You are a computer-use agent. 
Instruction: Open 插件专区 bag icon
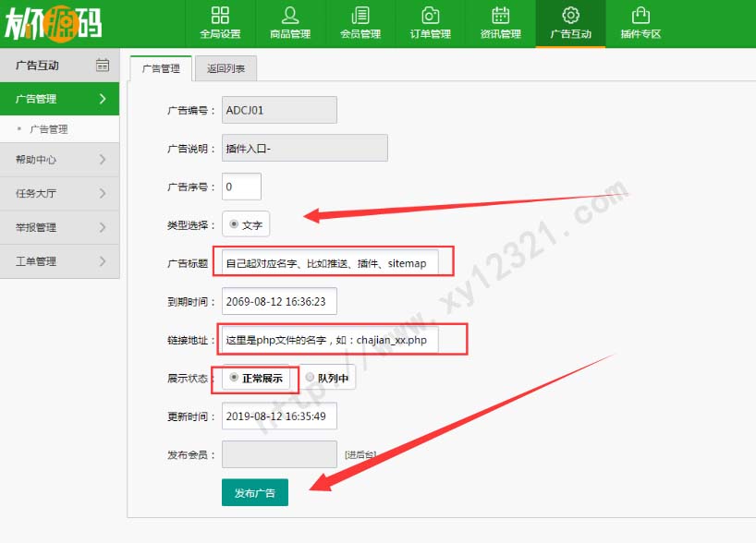tap(640, 16)
